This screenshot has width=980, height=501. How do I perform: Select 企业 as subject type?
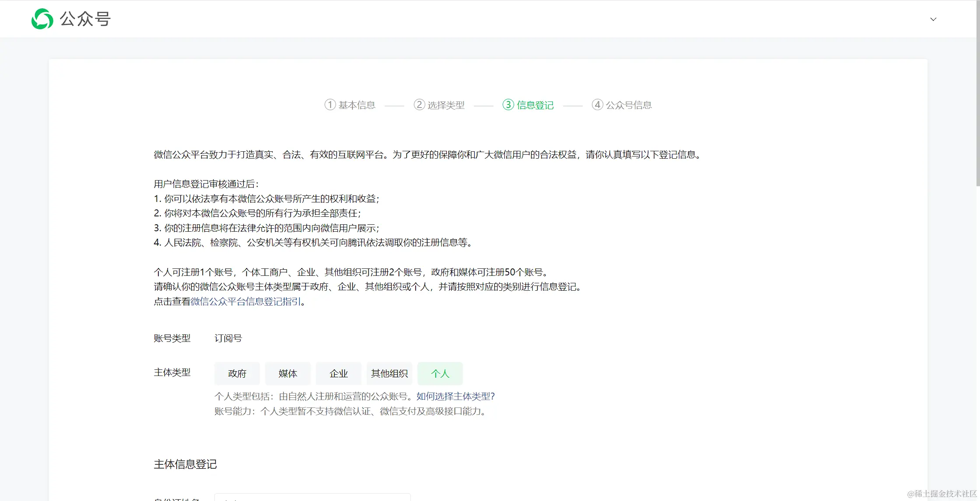[x=339, y=373]
